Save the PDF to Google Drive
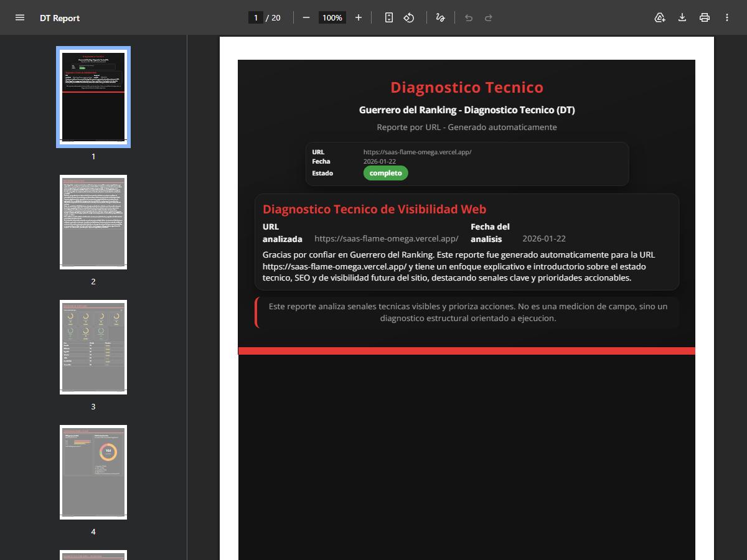 (659, 17)
